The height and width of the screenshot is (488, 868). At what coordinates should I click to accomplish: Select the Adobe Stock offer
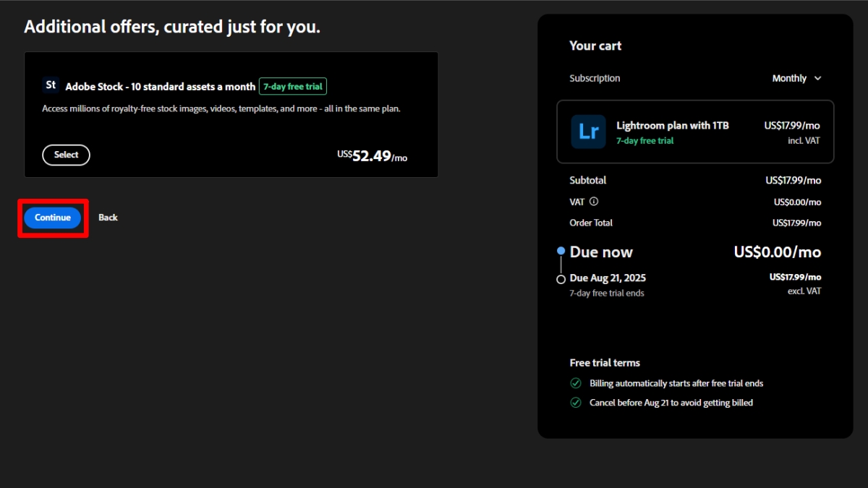point(66,155)
